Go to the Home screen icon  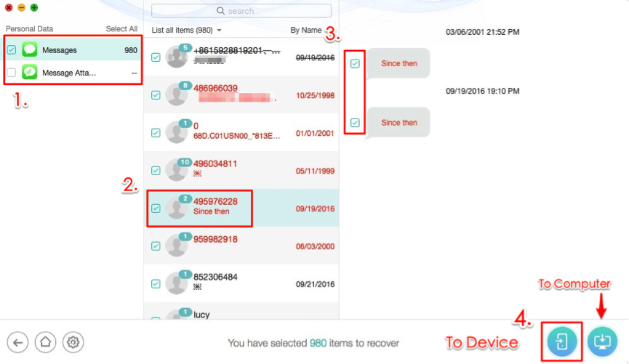tap(45, 341)
